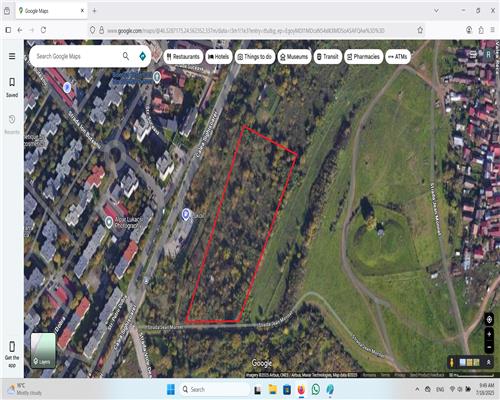Image resolution: width=500 pixels, height=400 pixels.
Task: Zoom out the map with minus
Action: (x=489, y=347)
